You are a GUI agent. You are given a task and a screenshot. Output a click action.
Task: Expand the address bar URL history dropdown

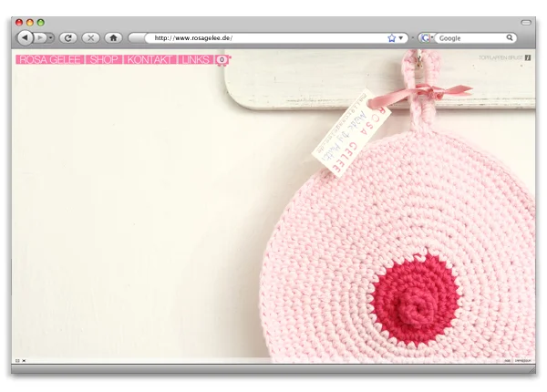tap(401, 38)
